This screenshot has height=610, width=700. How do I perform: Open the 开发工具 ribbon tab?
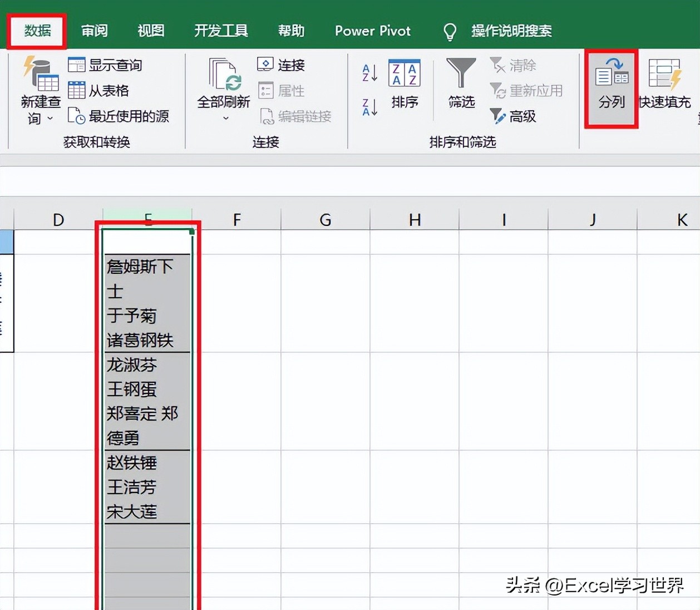(x=220, y=31)
